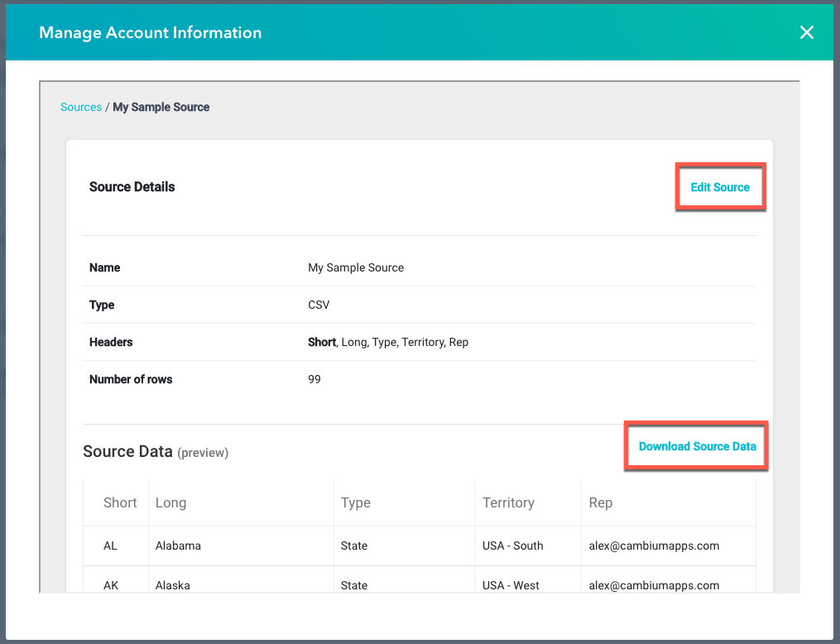
Task: Click the Edit Source button
Action: click(x=719, y=187)
